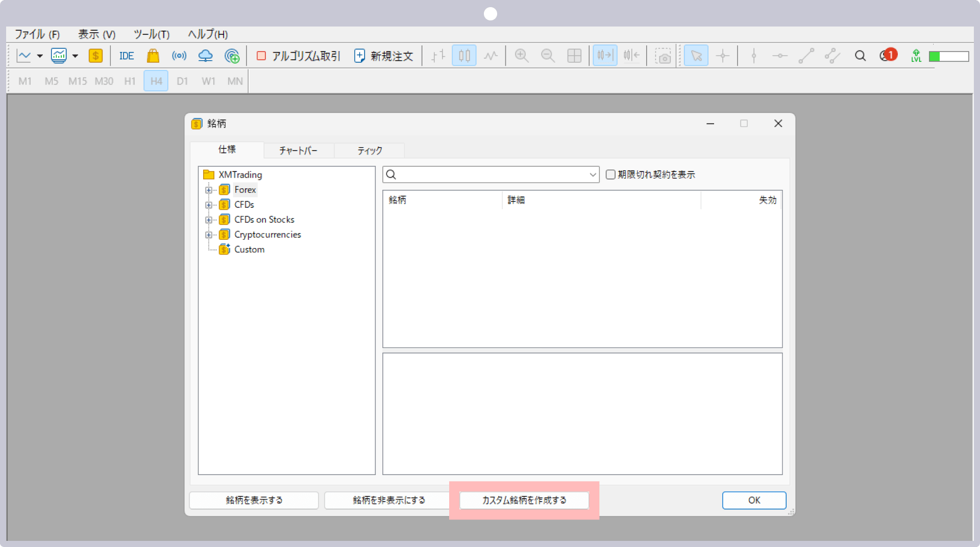This screenshot has height=547, width=980.
Task: Click the 銘柄を非表示にする button
Action: click(x=389, y=500)
